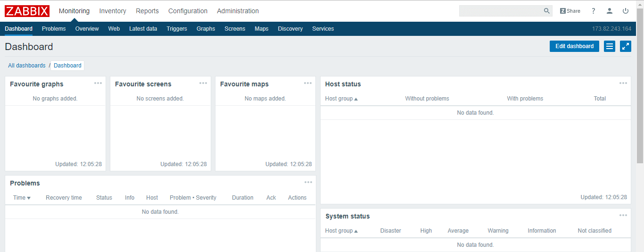The height and width of the screenshot is (252, 644).
Task: Sort System status by Host group
Action: click(x=341, y=231)
